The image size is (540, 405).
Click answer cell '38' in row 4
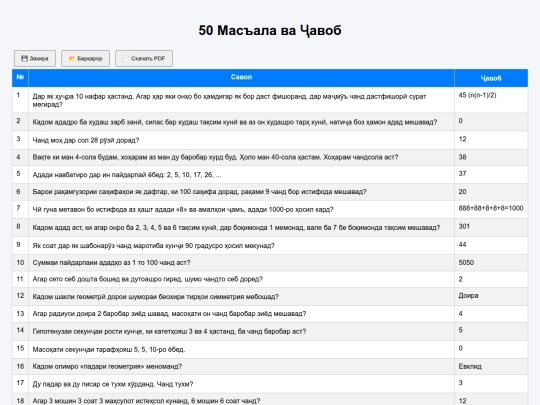[x=491, y=157]
